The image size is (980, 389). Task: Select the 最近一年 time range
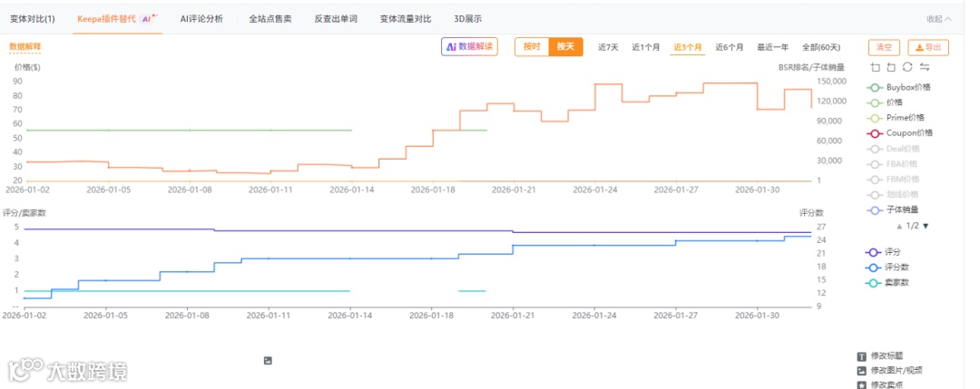click(772, 47)
